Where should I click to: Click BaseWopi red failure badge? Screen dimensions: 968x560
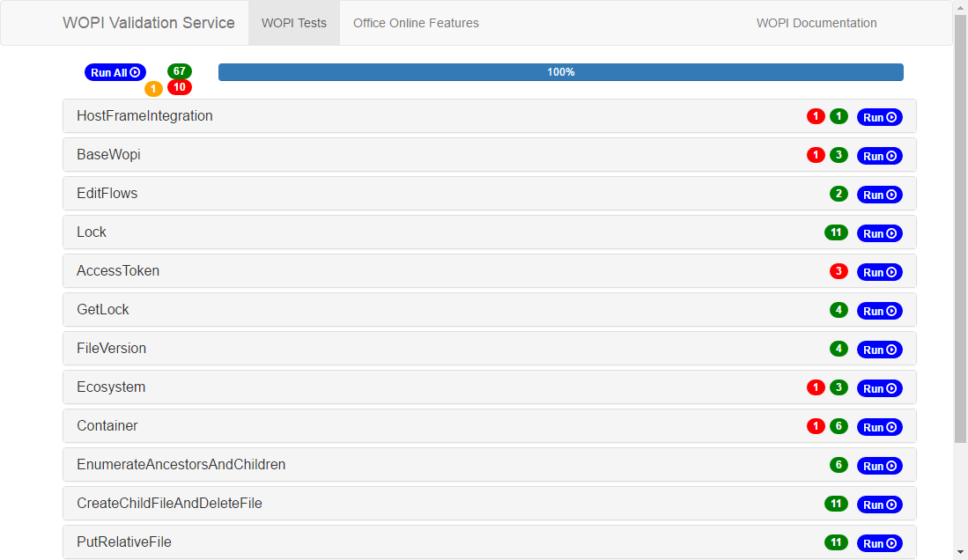click(x=816, y=155)
